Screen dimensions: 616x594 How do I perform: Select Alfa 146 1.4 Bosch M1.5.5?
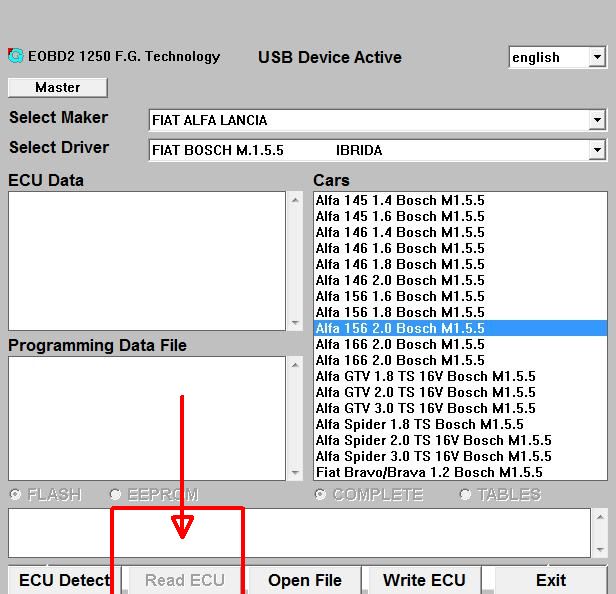[460, 232]
